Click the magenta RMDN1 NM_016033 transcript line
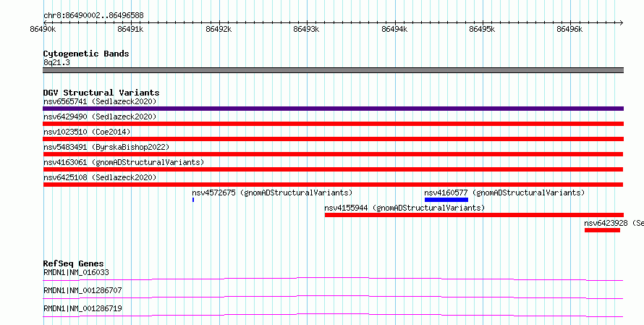The height and width of the screenshot is (325, 644). [333, 279]
